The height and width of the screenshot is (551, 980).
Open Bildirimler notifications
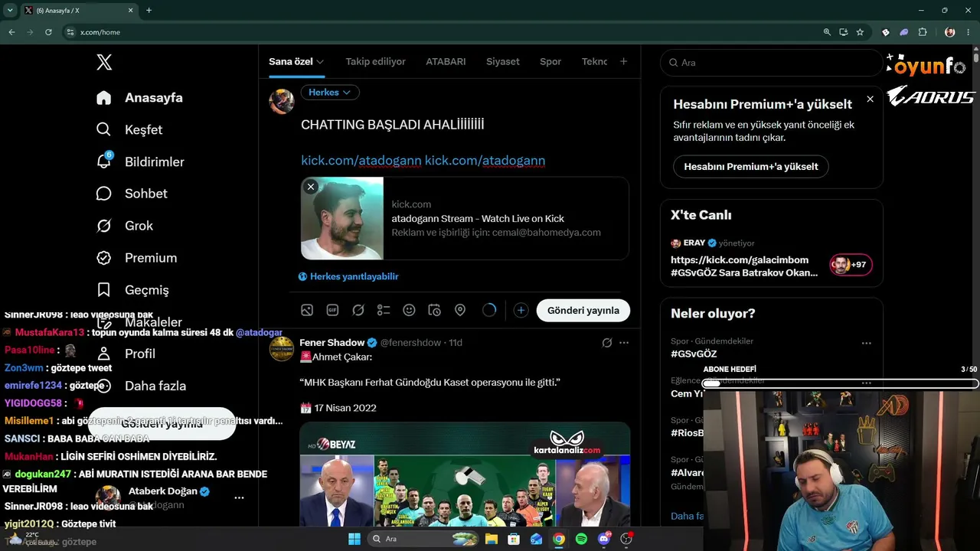point(140,162)
